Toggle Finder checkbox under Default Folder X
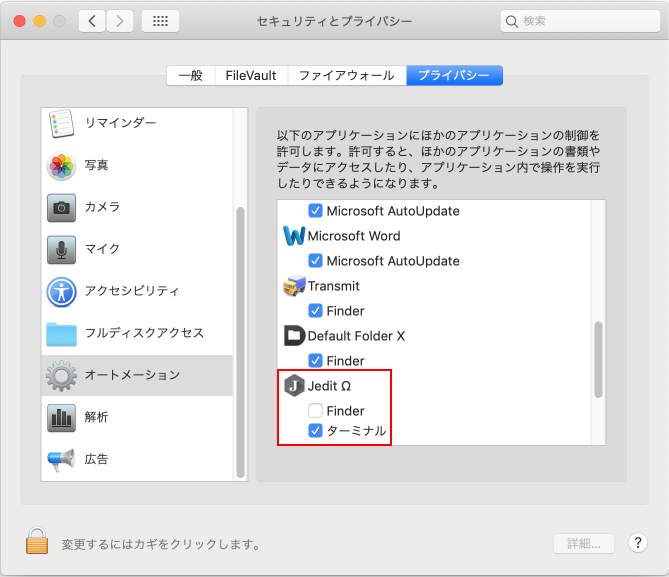This screenshot has height=577, width=669. tap(315, 361)
